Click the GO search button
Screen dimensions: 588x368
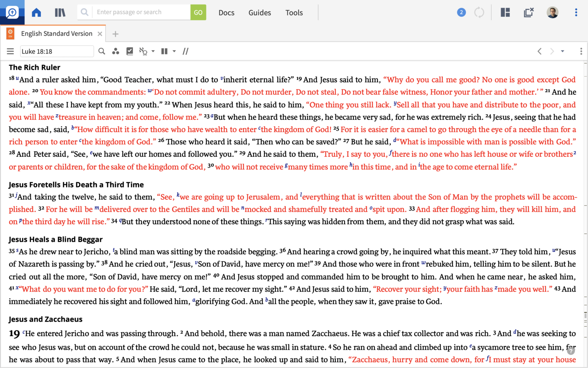point(198,12)
